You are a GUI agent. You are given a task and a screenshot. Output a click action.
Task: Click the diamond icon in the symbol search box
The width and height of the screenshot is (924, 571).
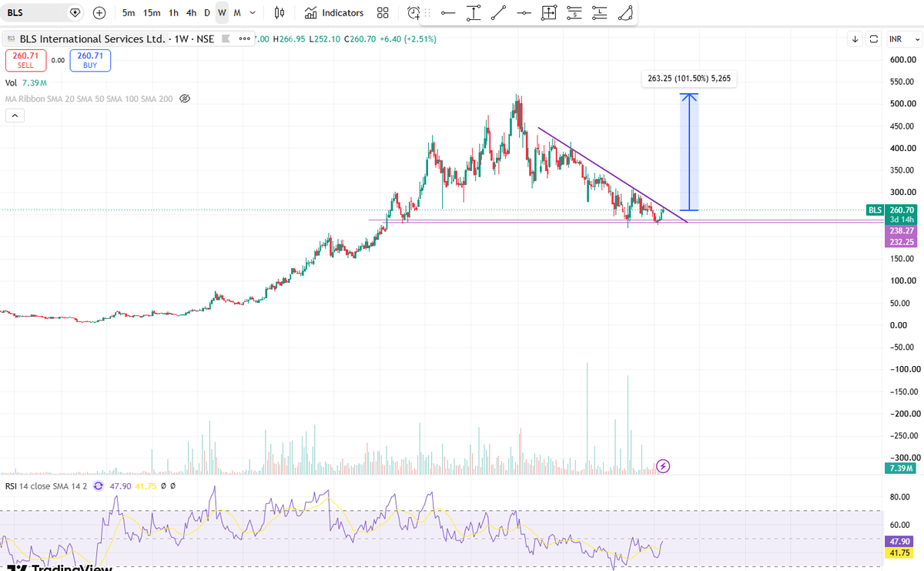(74, 13)
